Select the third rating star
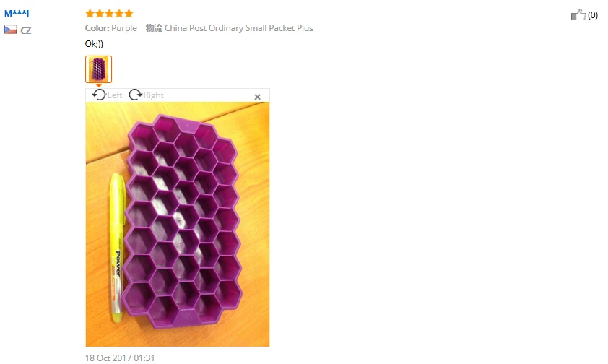608x364 pixels. click(x=109, y=14)
